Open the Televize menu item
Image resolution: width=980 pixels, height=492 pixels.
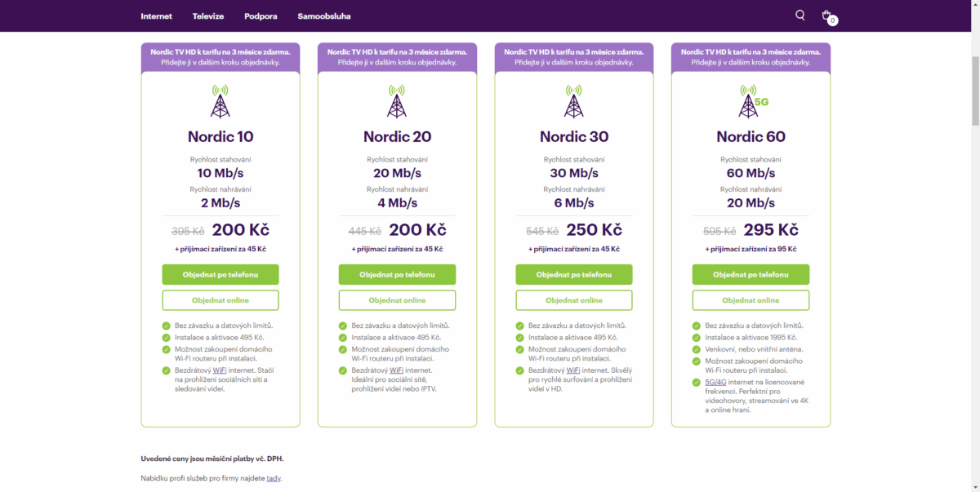[x=208, y=16]
